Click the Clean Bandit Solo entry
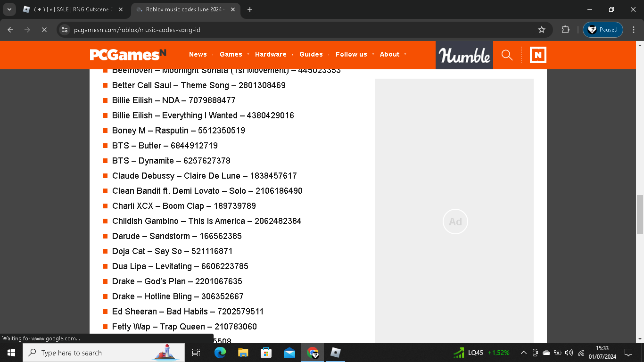This screenshot has width=644, height=362. click(207, 191)
